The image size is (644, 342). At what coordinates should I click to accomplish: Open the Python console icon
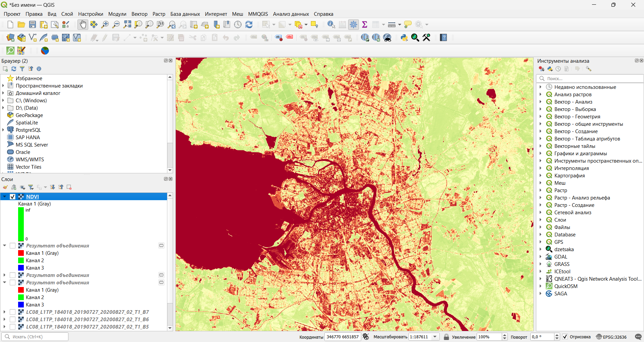(x=404, y=38)
